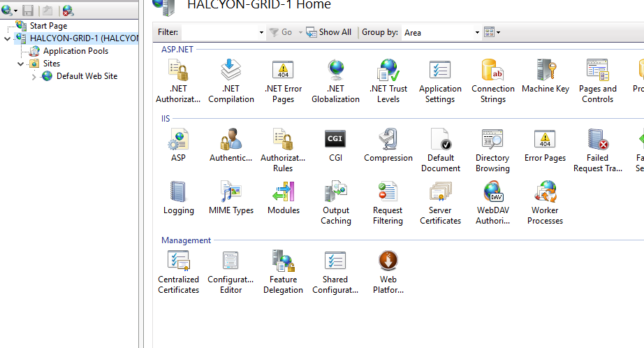
Task: Open Failed Request Tracing Rules
Action: 598,150
